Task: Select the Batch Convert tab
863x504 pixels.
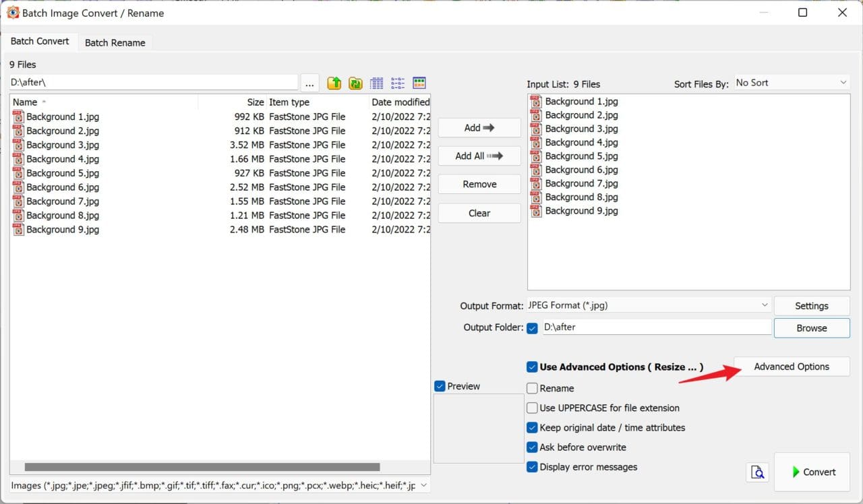Action: coord(40,41)
